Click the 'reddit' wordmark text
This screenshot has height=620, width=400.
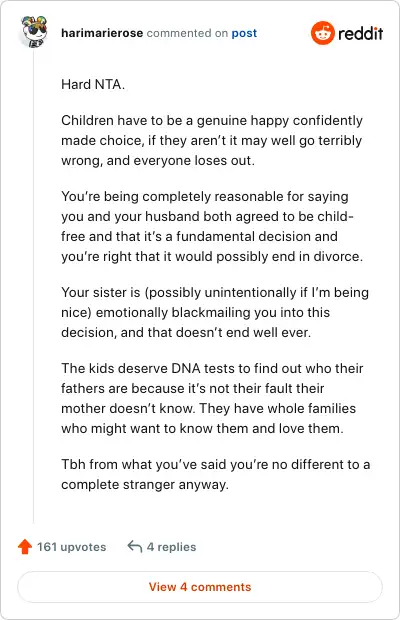tap(360, 33)
